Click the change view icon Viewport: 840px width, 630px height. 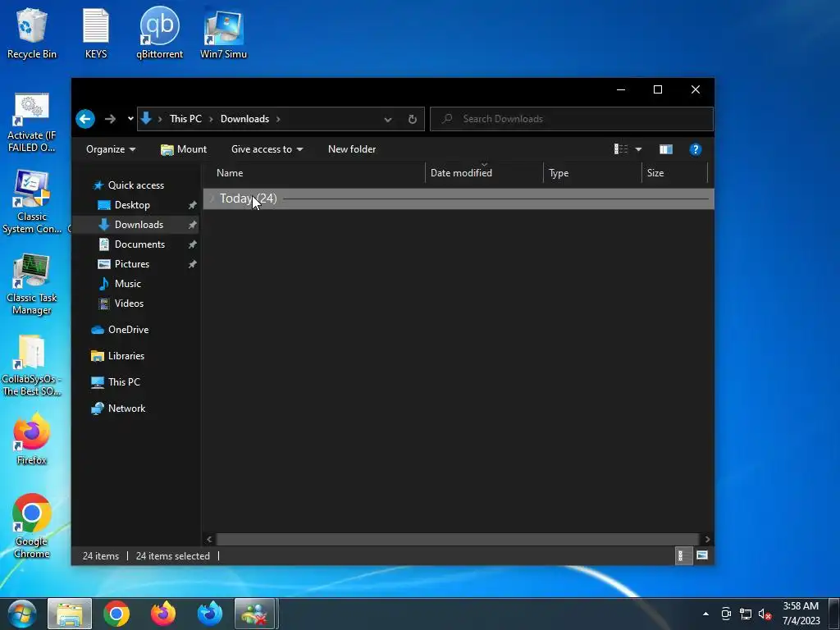(621, 149)
